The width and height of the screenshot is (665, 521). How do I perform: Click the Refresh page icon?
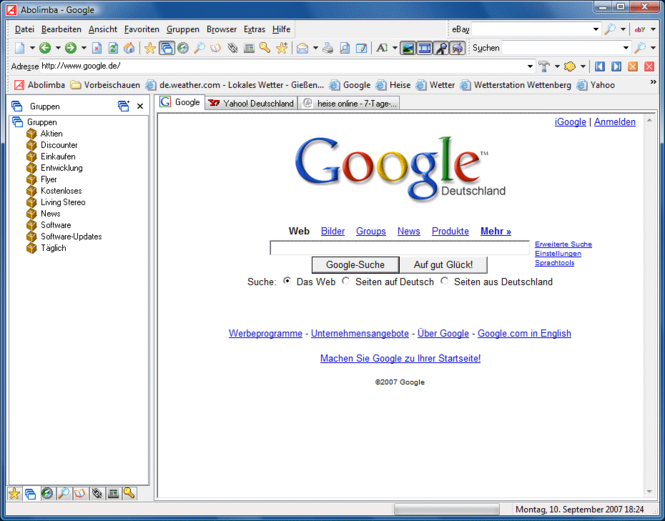(x=113, y=48)
